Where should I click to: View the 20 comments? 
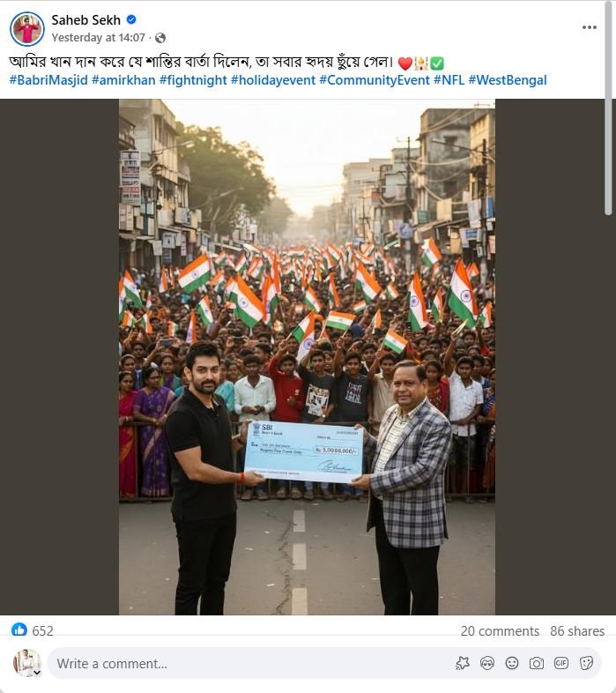(500, 630)
